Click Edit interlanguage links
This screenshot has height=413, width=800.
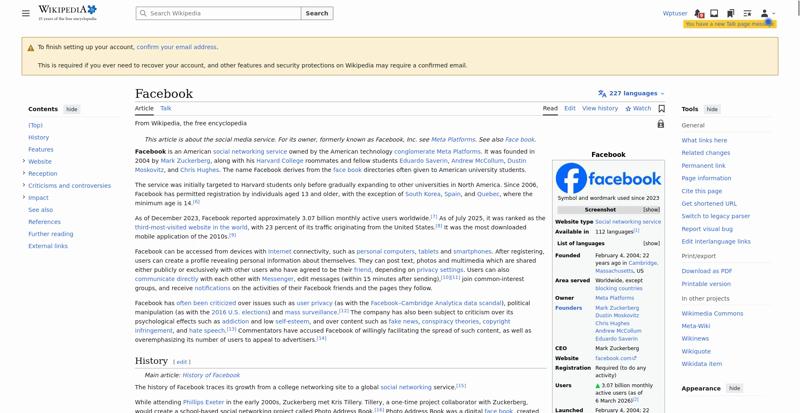point(716,241)
